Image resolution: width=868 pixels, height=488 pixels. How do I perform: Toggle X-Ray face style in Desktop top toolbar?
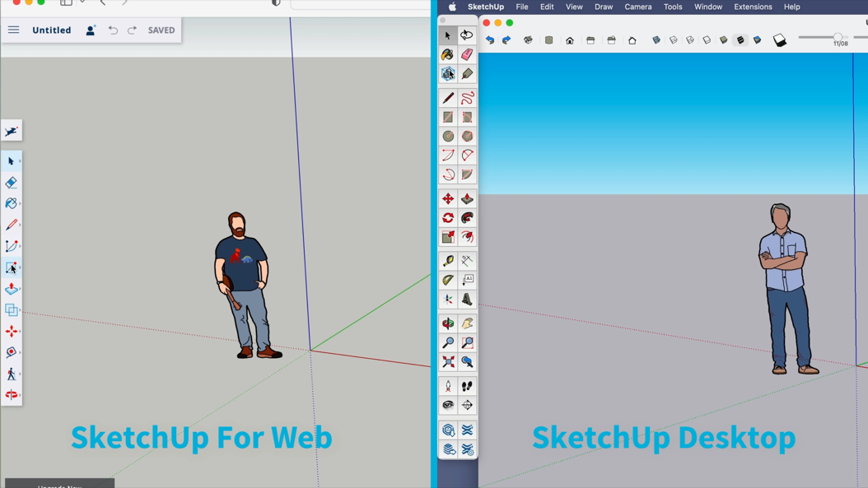(x=656, y=40)
